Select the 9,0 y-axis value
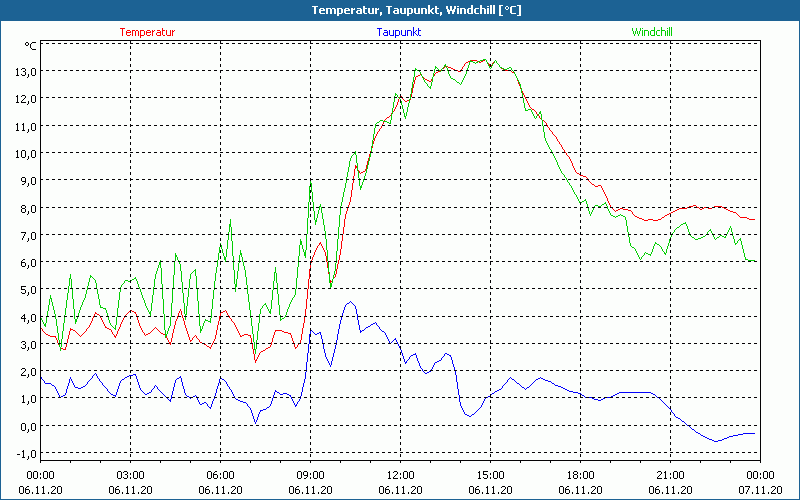 click(29, 181)
